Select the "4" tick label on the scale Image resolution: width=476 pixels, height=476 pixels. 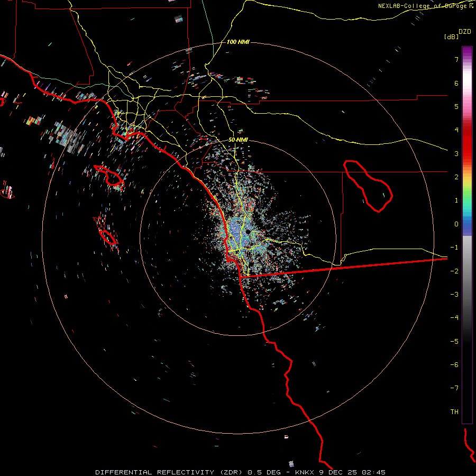(456, 130)
